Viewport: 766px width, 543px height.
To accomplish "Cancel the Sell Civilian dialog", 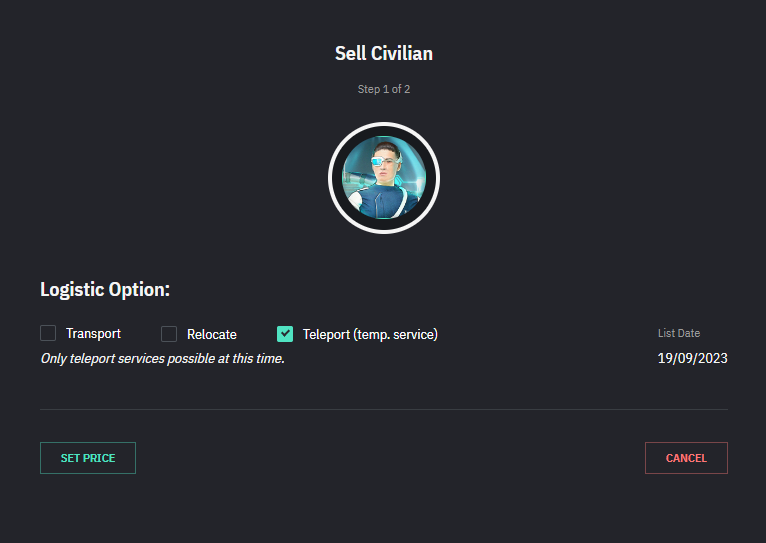I will tap(686, 458).
